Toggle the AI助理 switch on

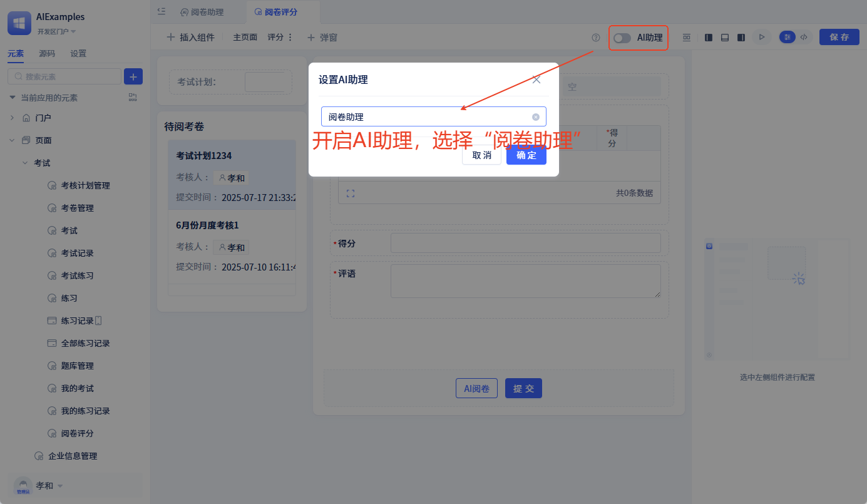pyautogui.click(x=622, y=38)
